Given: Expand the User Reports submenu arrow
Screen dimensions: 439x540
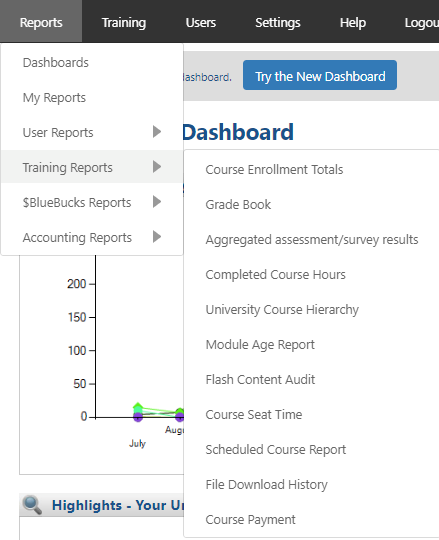Looking at the screenshot, I should (157, 132).
